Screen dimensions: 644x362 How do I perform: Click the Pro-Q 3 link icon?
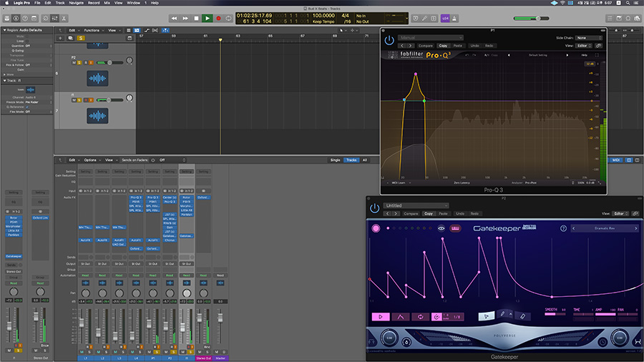[x=598, y=46]
